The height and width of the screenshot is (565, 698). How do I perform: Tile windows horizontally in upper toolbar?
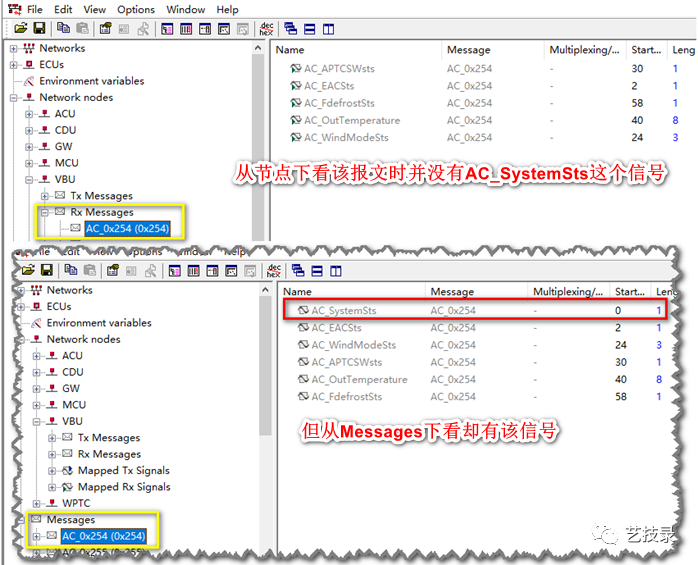point(309,29)
